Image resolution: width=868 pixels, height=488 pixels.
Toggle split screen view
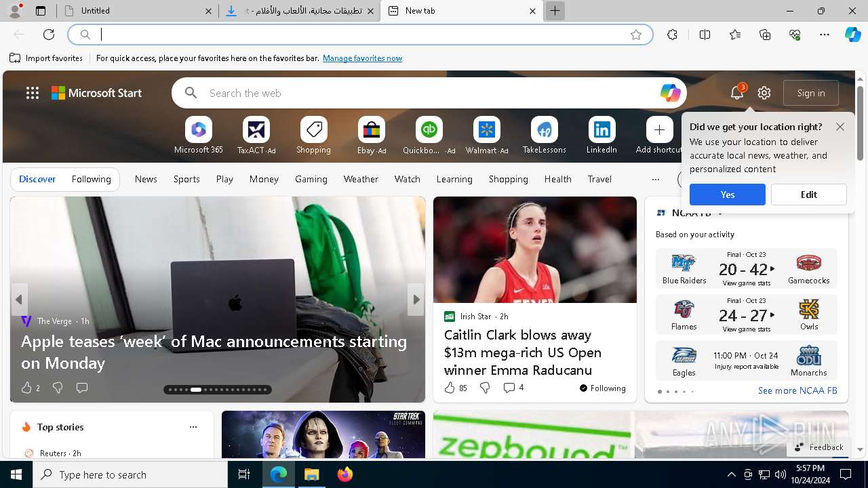(705, 35)
